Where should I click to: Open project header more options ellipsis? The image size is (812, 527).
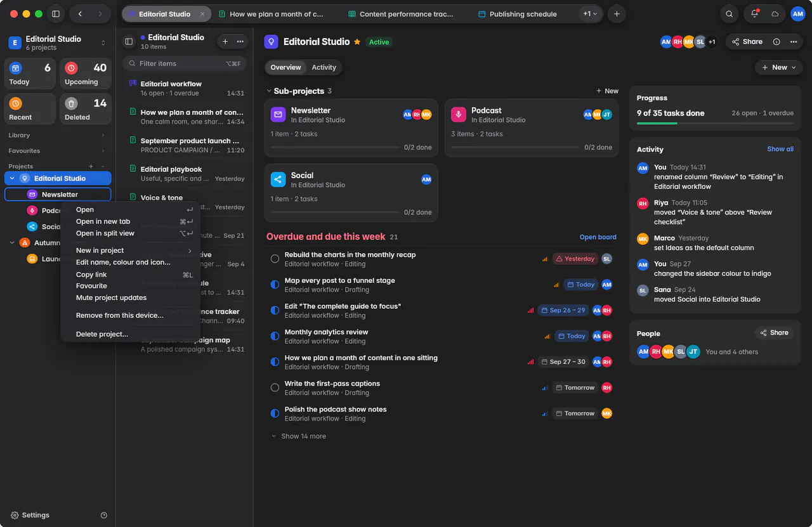[794, 42]
